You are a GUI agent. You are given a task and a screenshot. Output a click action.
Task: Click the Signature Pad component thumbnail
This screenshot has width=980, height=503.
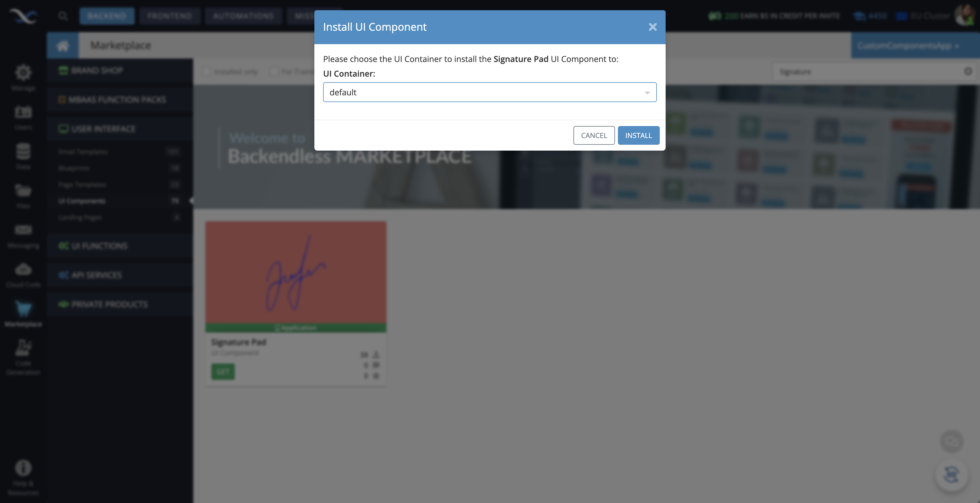pos(297,276)
